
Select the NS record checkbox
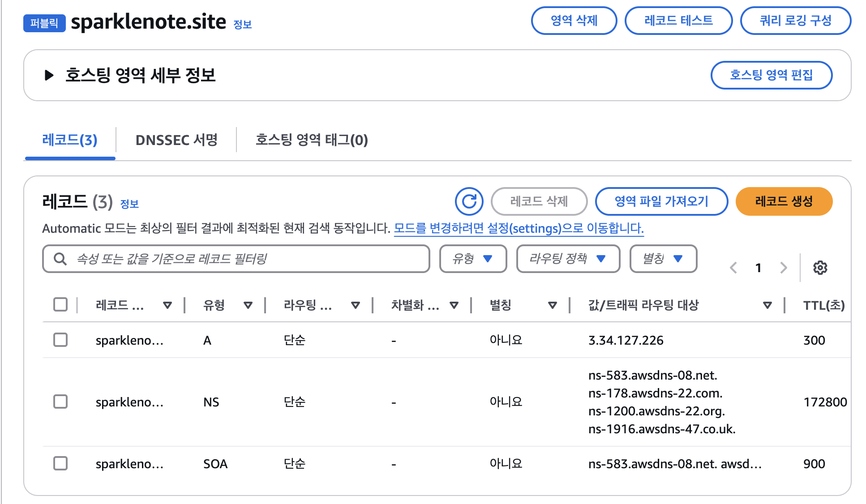[60, 401]
